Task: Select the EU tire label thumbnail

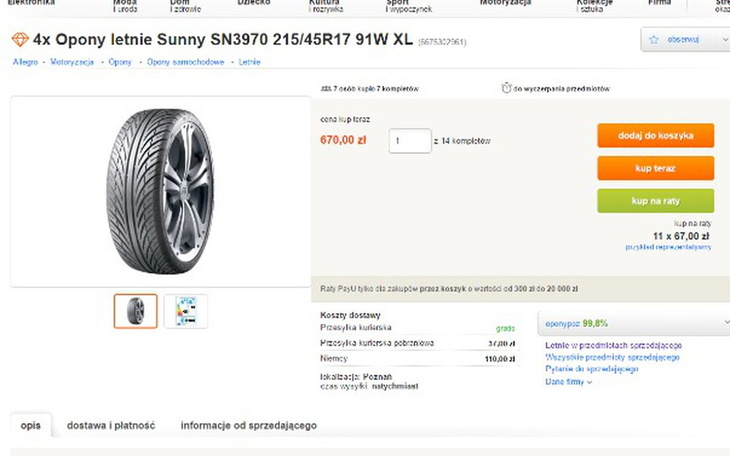Action: 185,311
